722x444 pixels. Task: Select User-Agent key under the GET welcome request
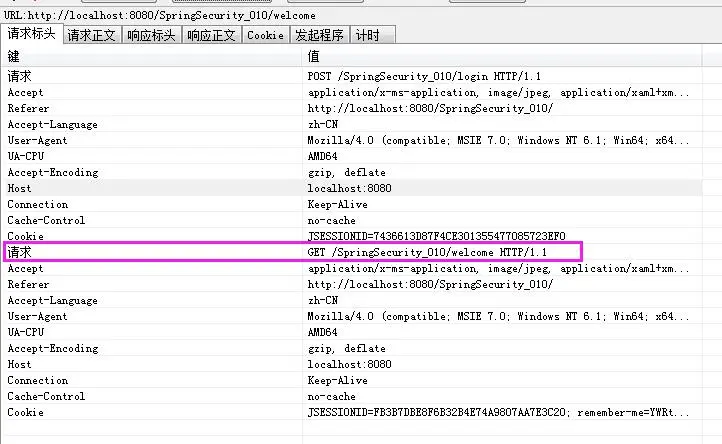pos(37,316)
